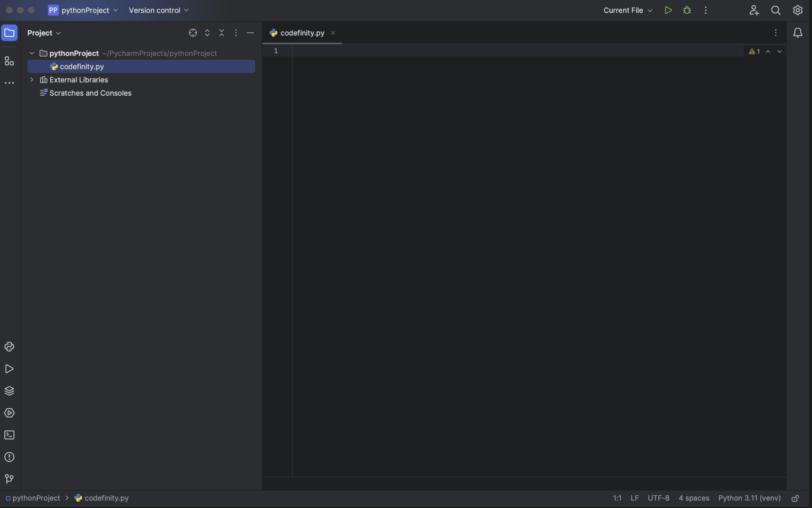Open the Structure tool window
Image resolution: width=812 pixels, height=508 pixels.
9,61
